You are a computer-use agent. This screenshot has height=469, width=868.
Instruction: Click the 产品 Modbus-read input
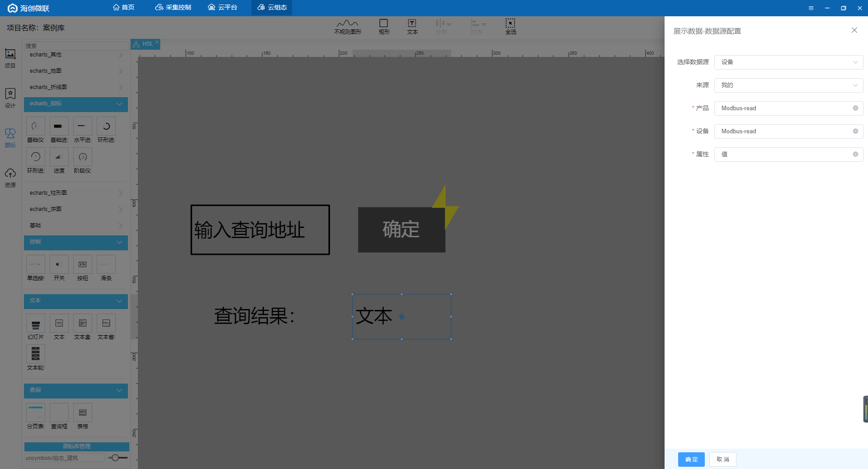pyautogui.click(x=788, y=108)
